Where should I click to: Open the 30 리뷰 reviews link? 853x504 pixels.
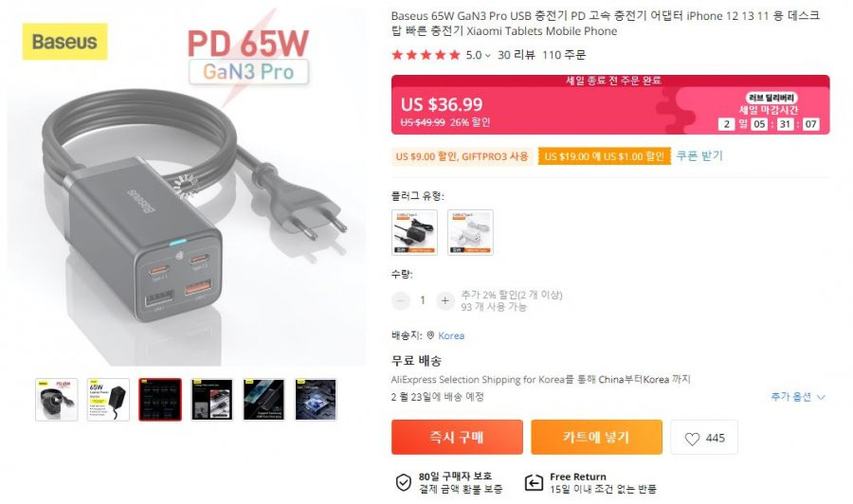(517, 55)
